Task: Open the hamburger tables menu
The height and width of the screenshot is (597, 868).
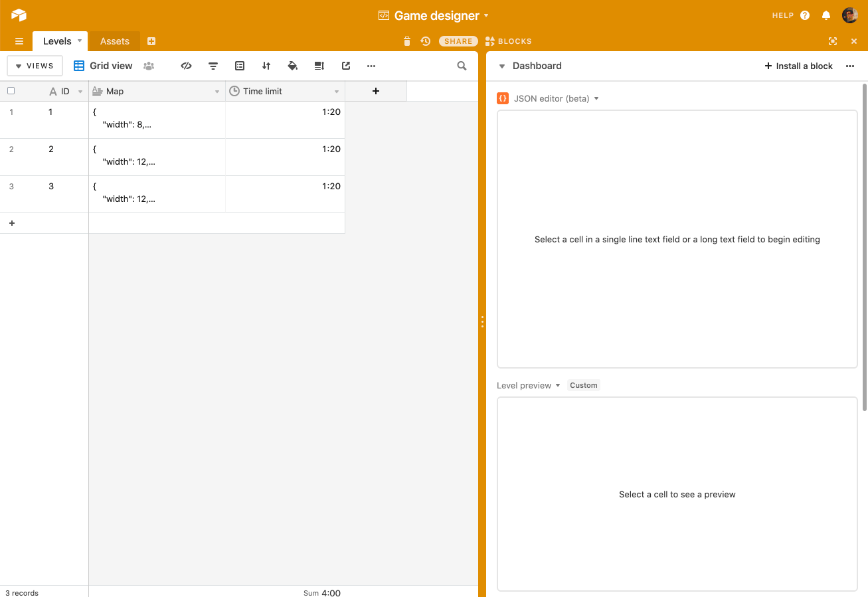Action: pos(19,41)
